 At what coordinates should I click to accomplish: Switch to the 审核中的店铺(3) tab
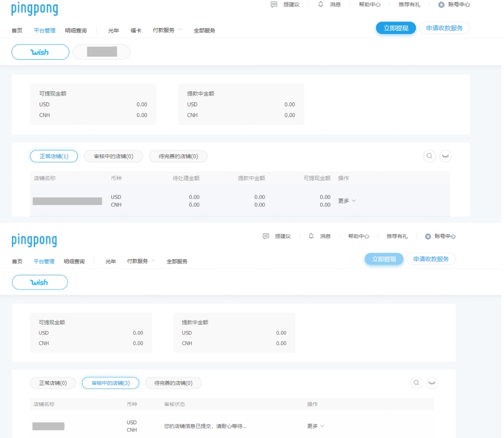tap(110, 383)
